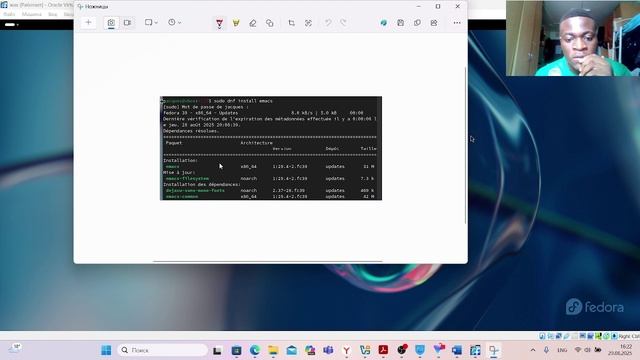Redo the last edit in Snipping Tool

pos(343,23)
